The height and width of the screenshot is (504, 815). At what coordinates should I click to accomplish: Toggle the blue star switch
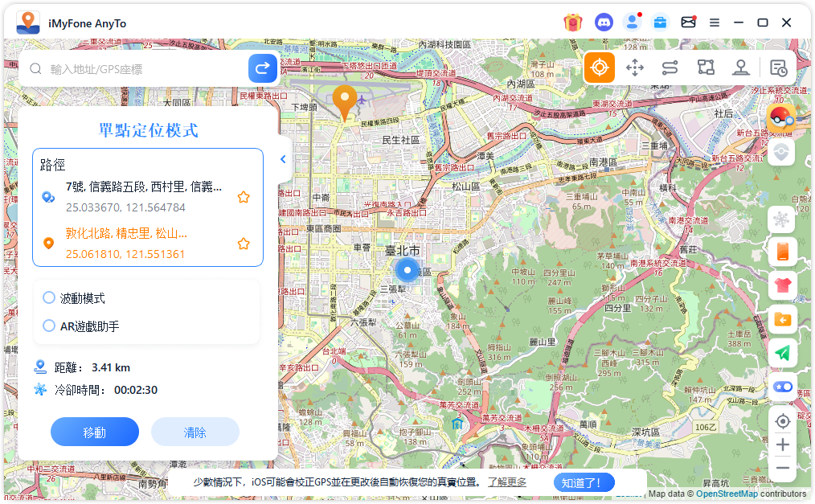click(x=782, y=387)
